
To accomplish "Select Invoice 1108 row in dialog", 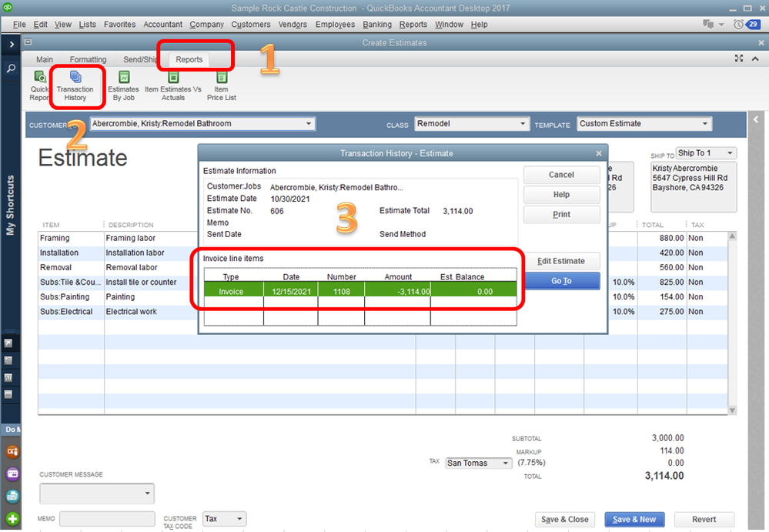I will 360,291.
